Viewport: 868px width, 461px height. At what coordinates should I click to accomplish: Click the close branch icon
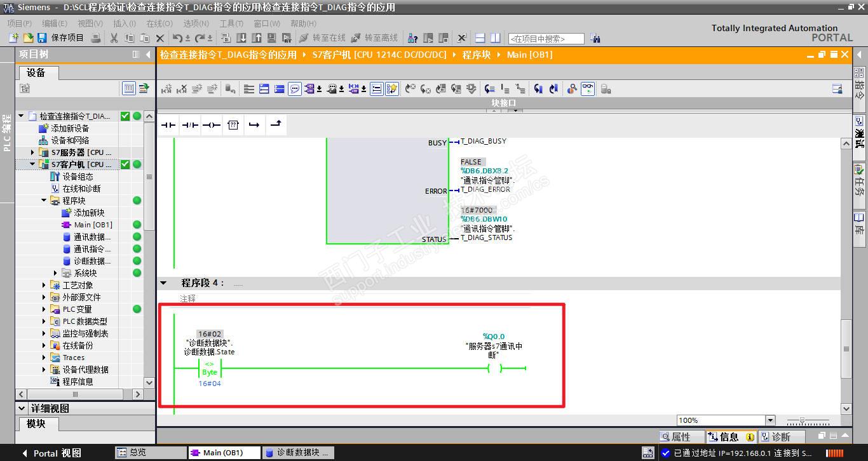pyautogui.click(x=276, y=124)
